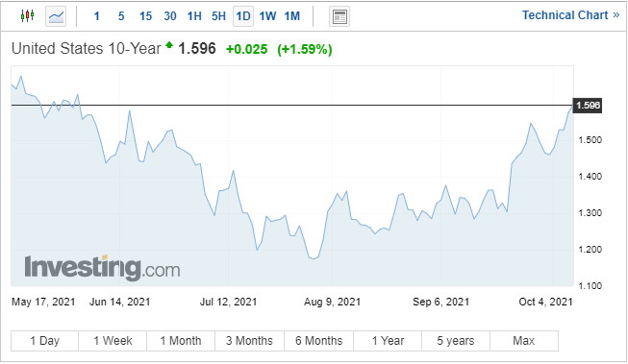Show the 6 Months range

tap(318, 341)
